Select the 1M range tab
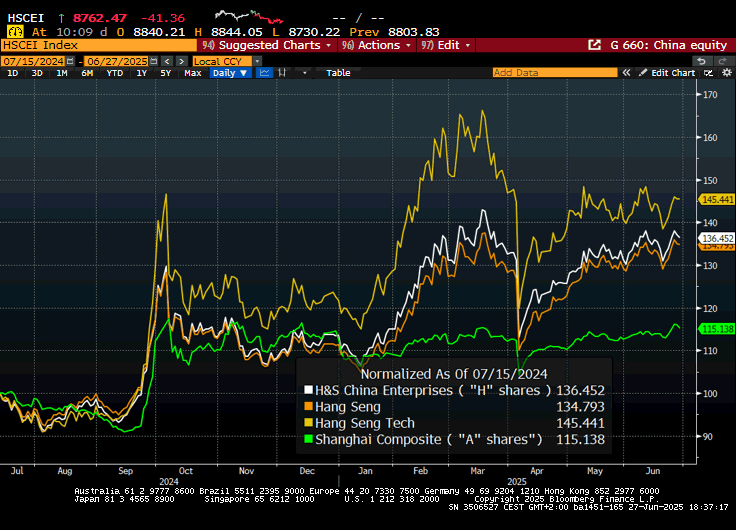 tap(62, 73)
